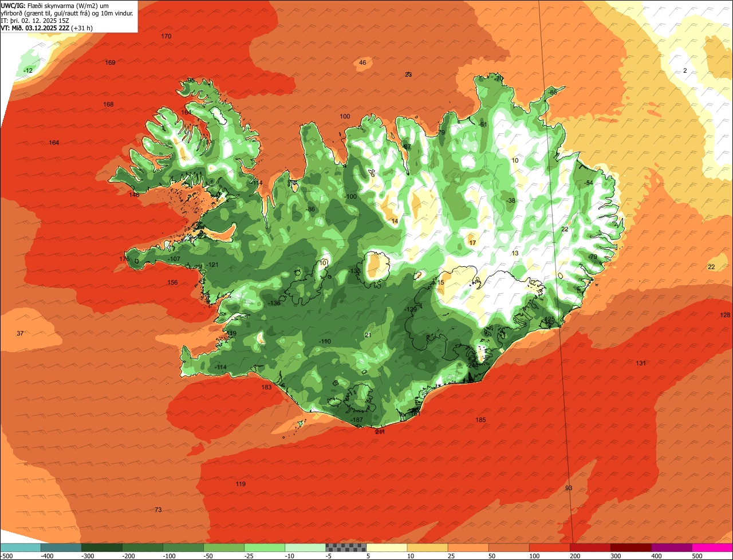This screenshot has width=733, height=560.
Task: Click the map value 183 off the southwest coast
Action: (x=266, y=387)
